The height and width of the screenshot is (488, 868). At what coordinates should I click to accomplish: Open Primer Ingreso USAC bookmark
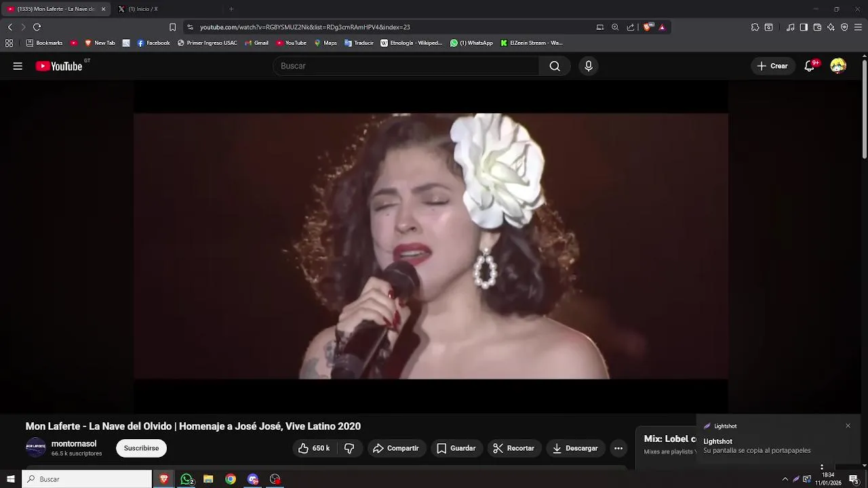click(x=207, y=43)
